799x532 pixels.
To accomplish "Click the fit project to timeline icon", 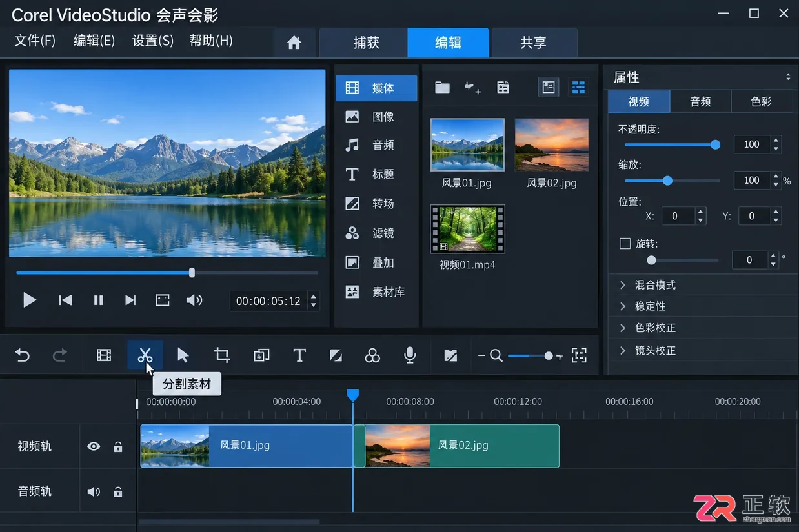I will click(580, 355).
